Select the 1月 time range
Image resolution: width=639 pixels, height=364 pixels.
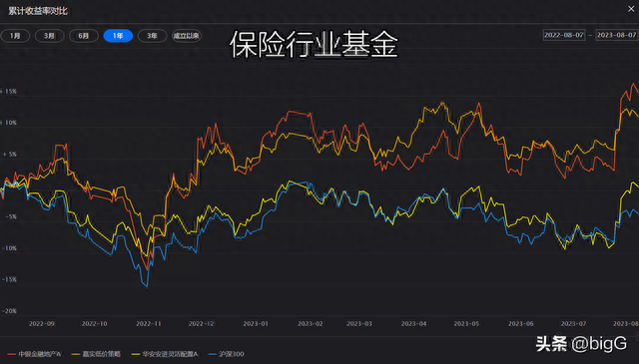pos(15,36)
